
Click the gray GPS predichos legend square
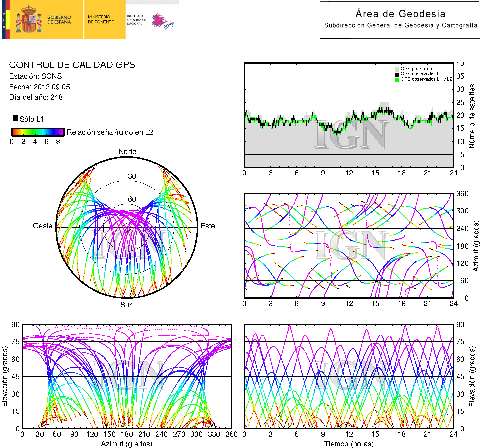(x=397, y=69)
